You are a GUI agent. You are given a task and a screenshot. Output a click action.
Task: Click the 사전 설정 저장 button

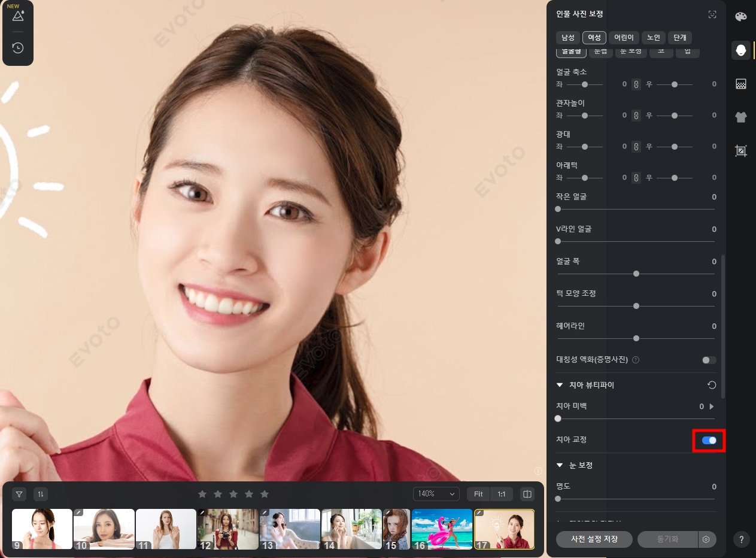(594, 539)
